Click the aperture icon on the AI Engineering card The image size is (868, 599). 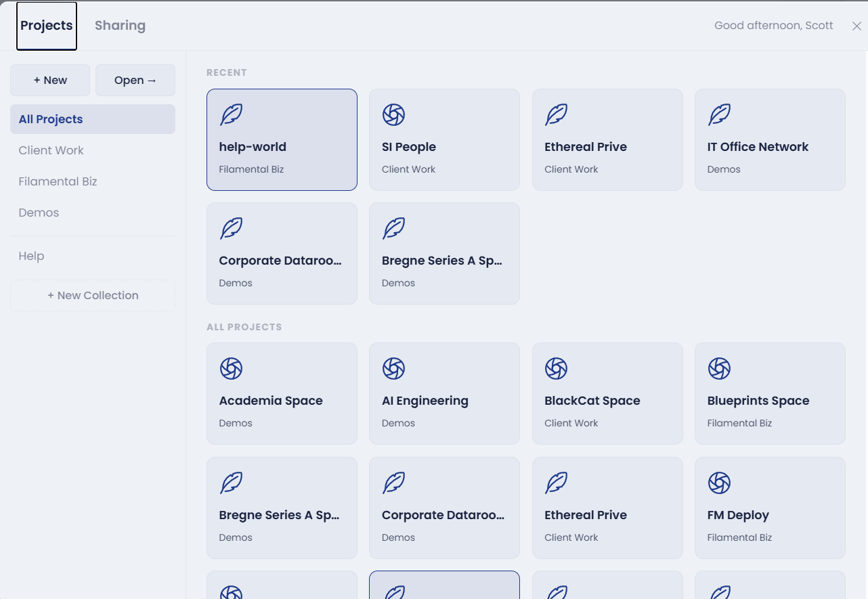click(x=393, y=368)
